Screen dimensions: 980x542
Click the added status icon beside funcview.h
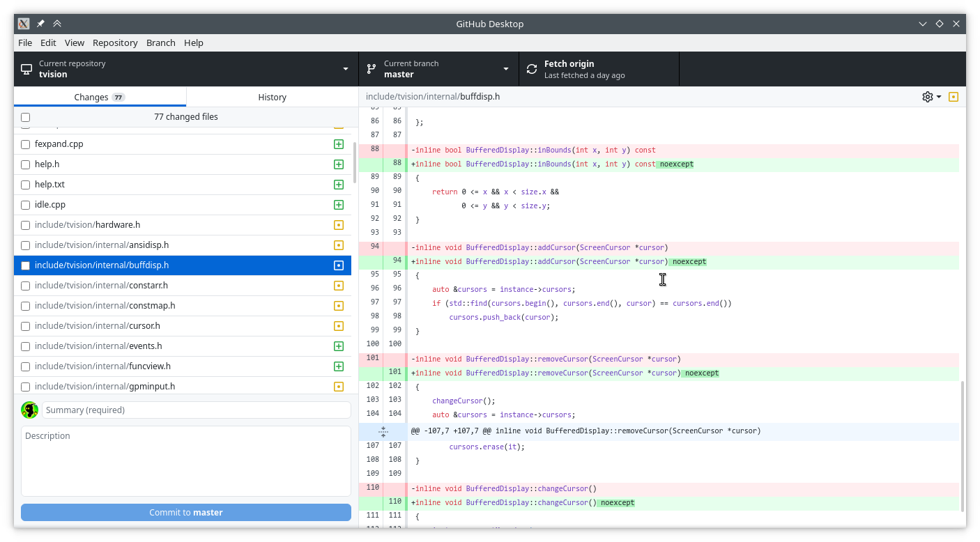pyautogui.click(x=339, y=366)
